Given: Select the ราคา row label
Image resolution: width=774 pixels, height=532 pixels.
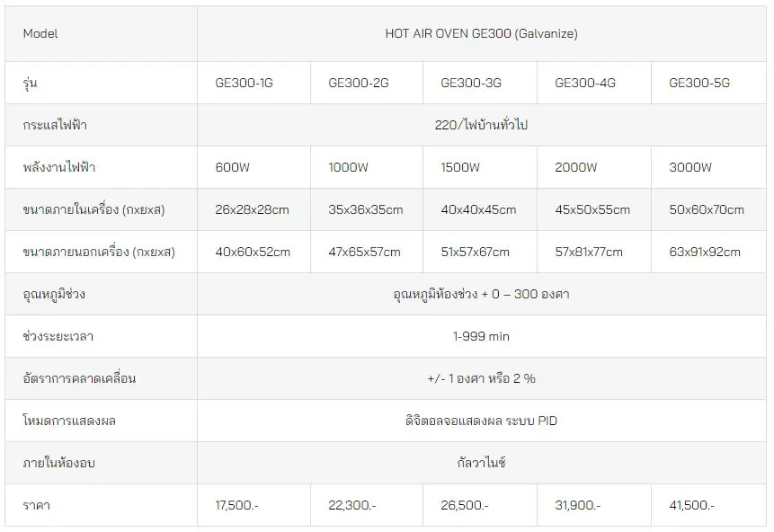Looking at the screenshot, I should point(37,505).
